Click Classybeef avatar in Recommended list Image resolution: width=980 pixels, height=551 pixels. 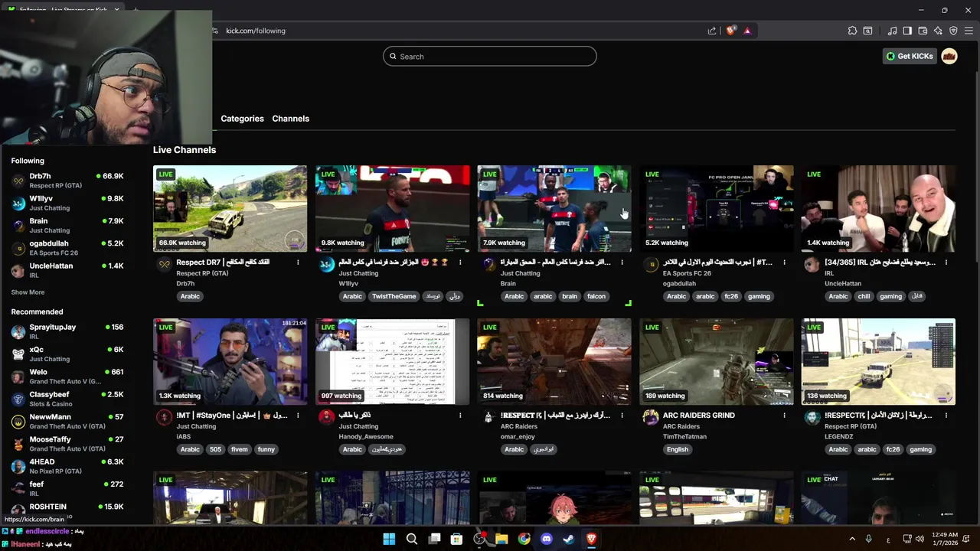[x=18, y=399]
